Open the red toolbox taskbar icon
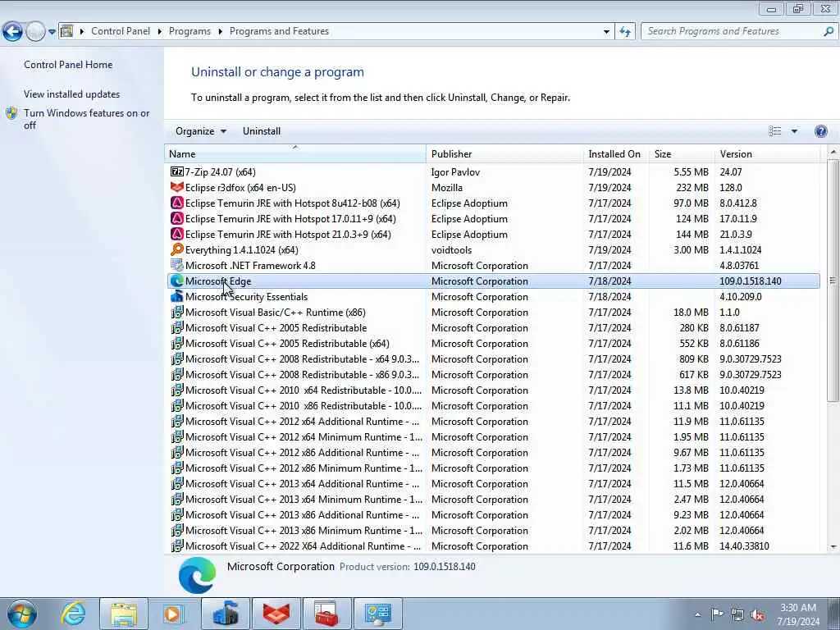The width and height of the screenshot is (840, 630). click(x=326, y=614)
